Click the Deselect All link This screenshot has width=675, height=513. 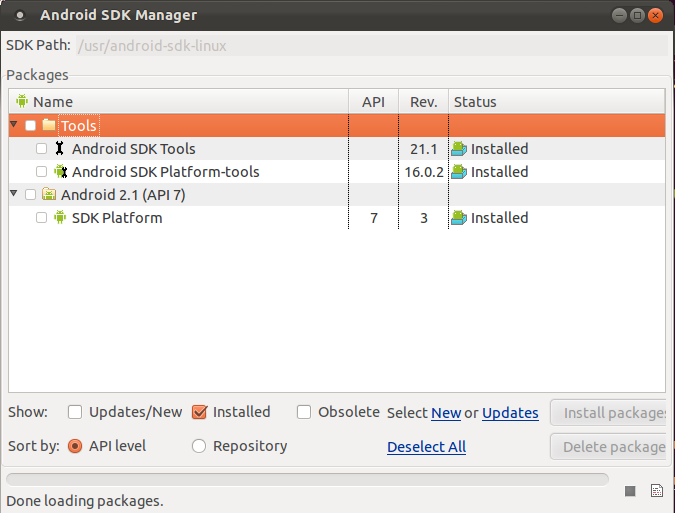coord(426,447)
